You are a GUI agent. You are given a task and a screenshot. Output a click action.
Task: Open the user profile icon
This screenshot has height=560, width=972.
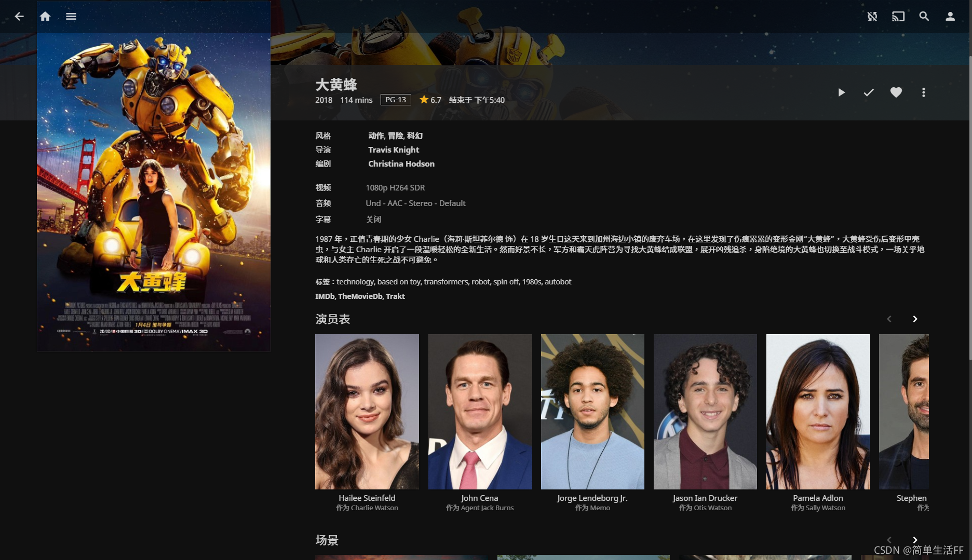[950, 17]
